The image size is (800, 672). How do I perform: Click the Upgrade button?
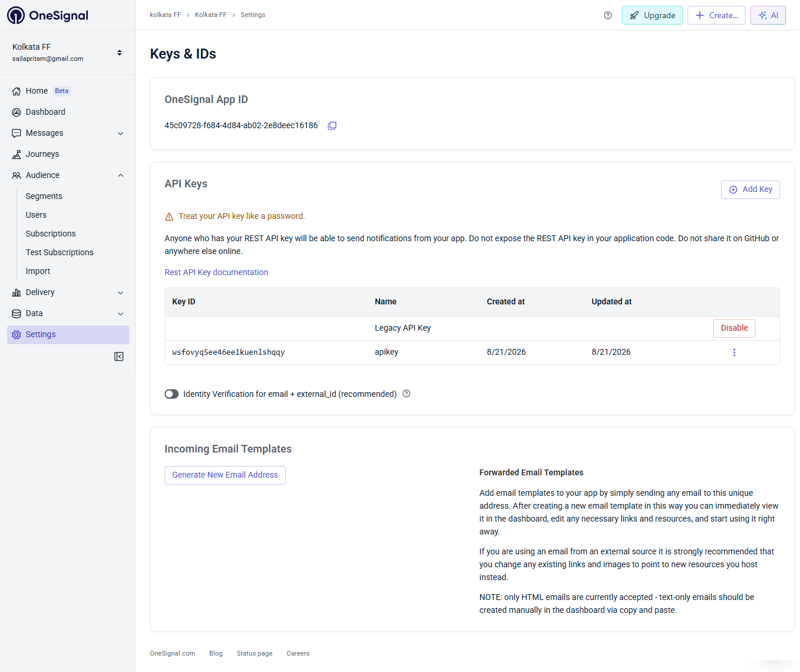[652, 15]
